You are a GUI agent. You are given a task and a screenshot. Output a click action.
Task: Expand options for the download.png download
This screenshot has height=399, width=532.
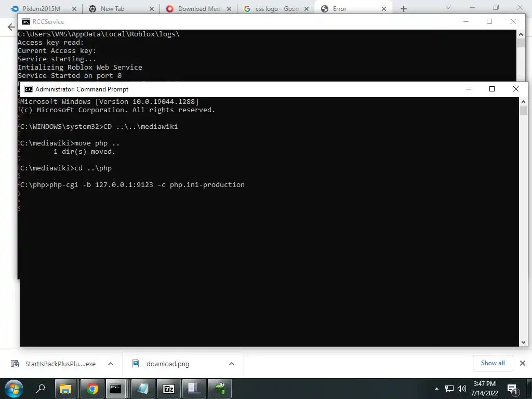(232, 364)
